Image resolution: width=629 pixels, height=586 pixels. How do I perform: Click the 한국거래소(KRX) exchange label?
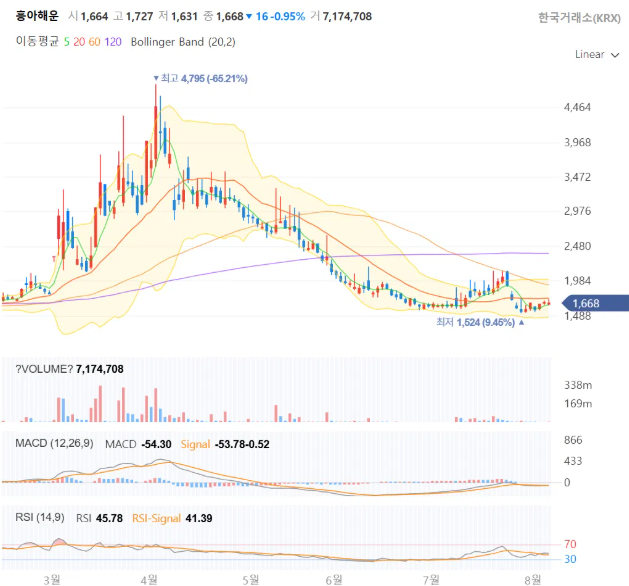point(579,18)
